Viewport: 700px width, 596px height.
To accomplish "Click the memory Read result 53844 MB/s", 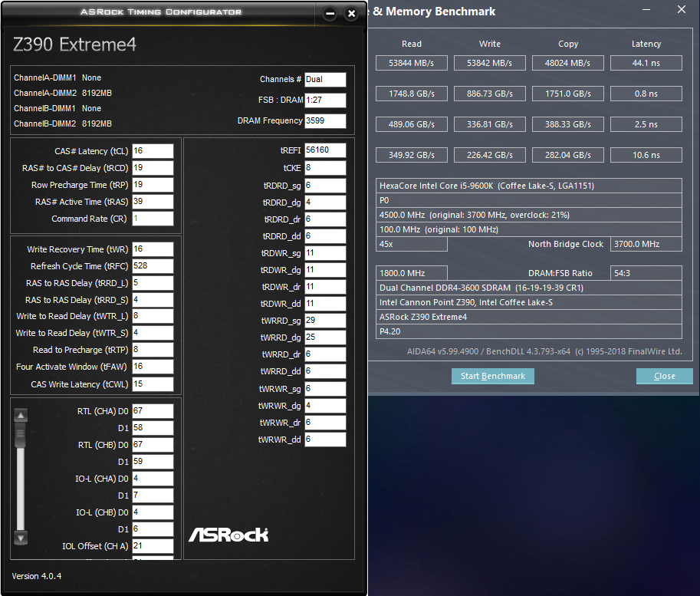I will click(x=411, y=63).
